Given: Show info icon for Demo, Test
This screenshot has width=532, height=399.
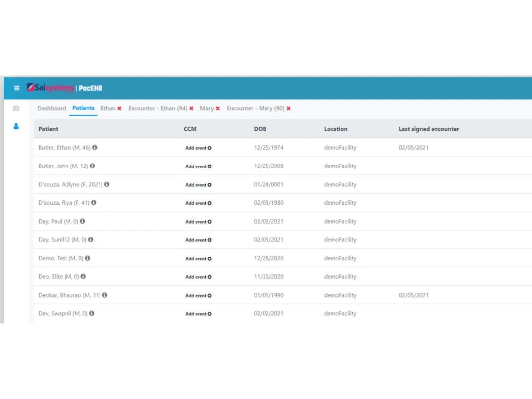Looking at the screenshot, I should [88, 258].
